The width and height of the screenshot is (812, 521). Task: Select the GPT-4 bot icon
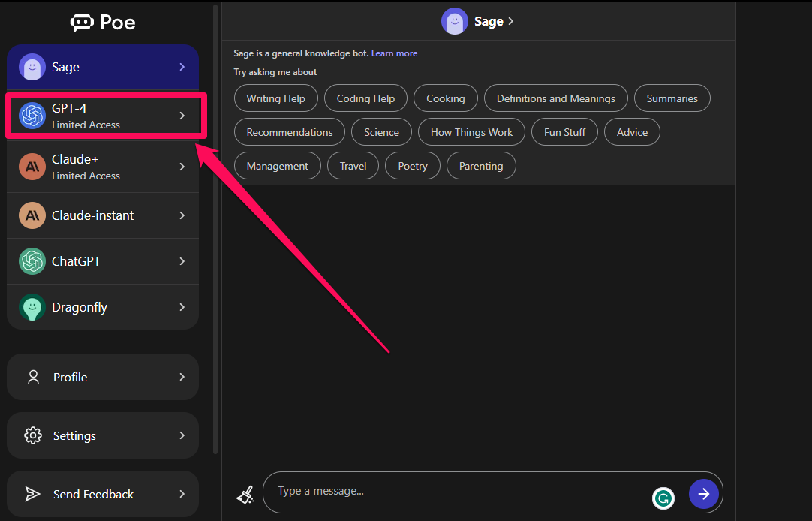[x=32, y=116]
